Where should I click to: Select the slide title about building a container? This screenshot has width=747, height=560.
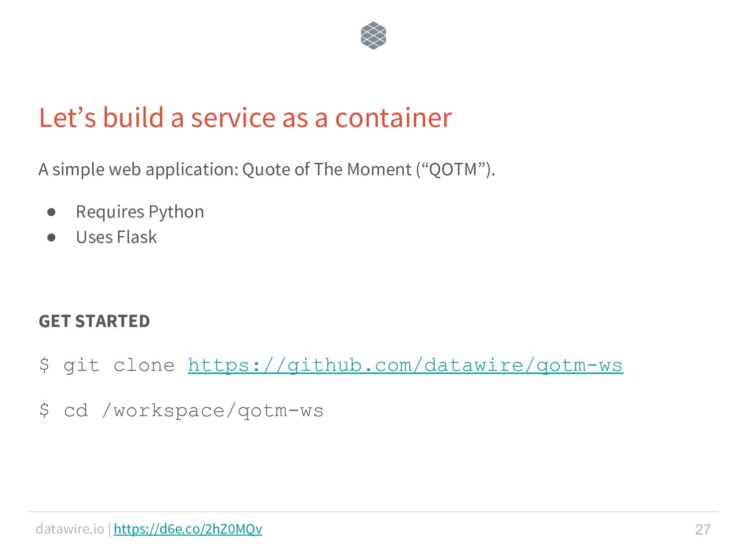click(246, 118)
